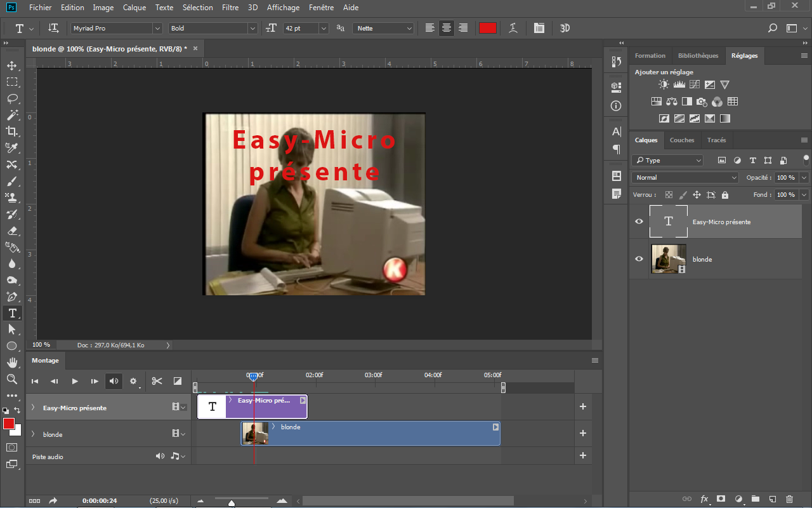The width and height of the screenshot is (812, 508).
Task: Open the Calque menu
Action: coord(134,8)
